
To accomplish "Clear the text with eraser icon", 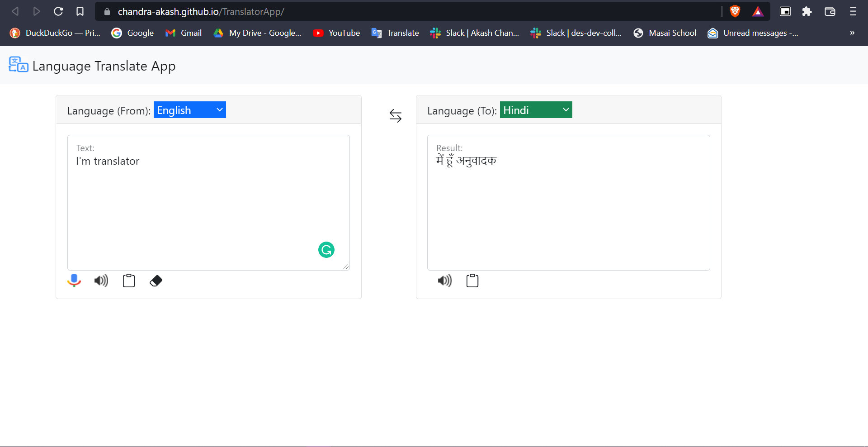I will click(156, 281).
